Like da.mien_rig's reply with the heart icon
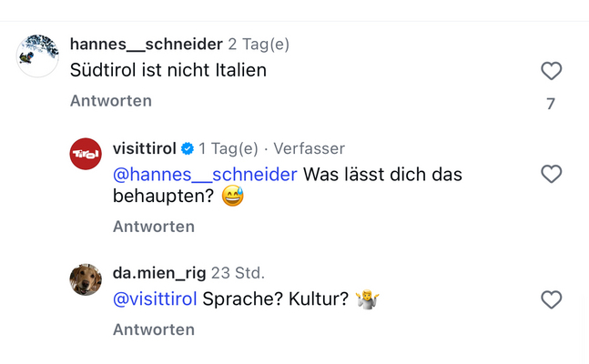The image size is (589, 364). click(551, 299)
